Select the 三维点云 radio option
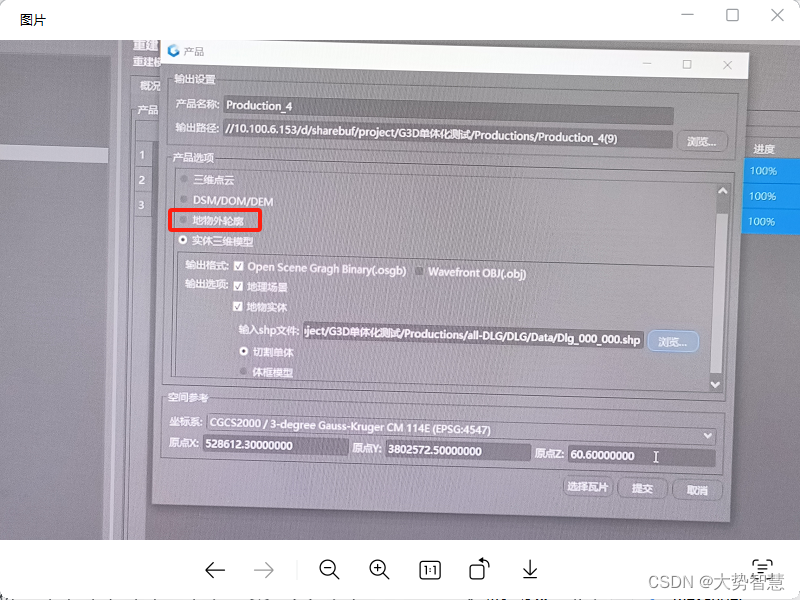800x600 pixels. point(184,179)
